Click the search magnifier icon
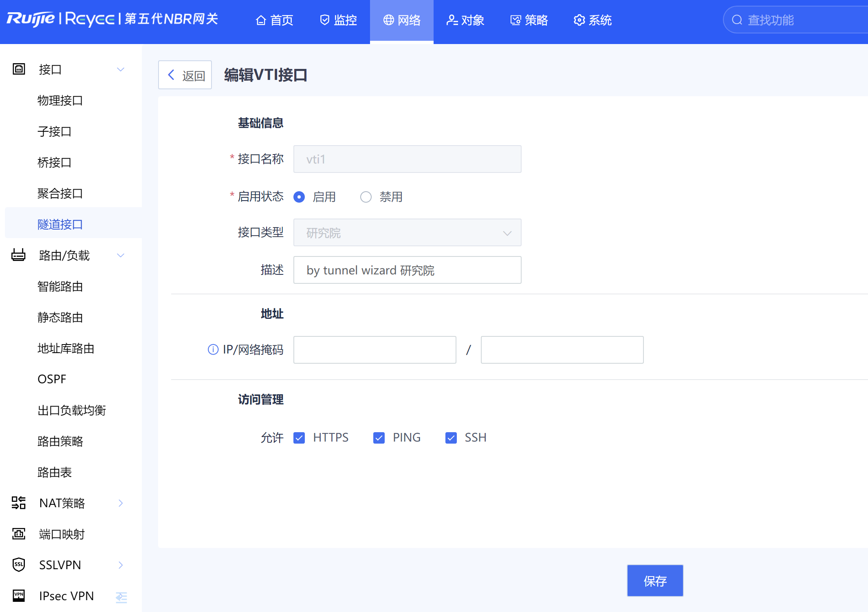 [x=737, y=20]
